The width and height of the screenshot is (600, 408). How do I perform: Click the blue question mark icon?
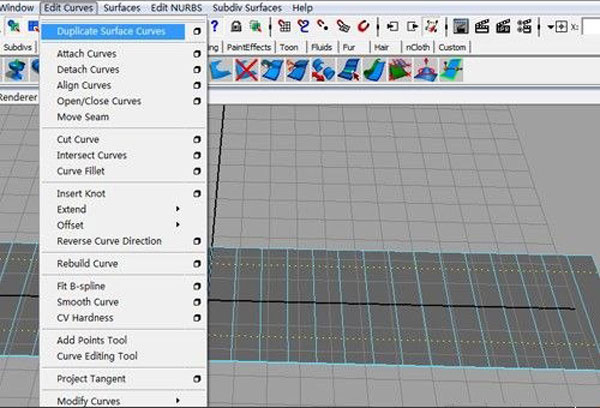(x=215, y=26)
